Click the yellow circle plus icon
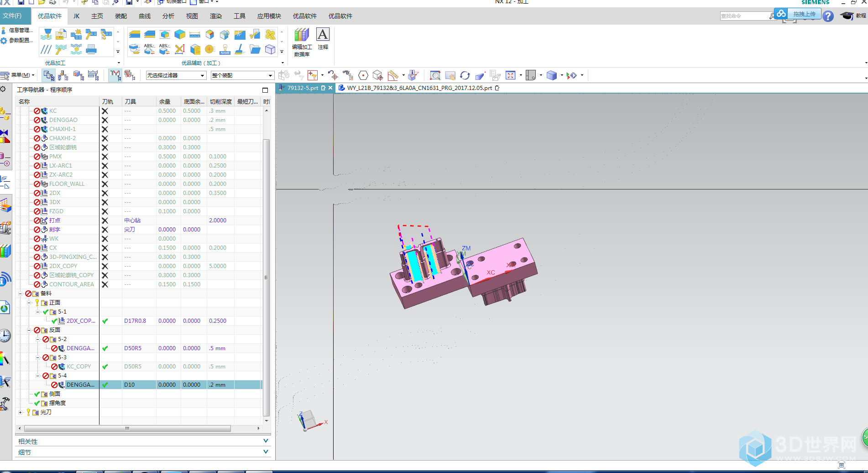 click(210, 49)
